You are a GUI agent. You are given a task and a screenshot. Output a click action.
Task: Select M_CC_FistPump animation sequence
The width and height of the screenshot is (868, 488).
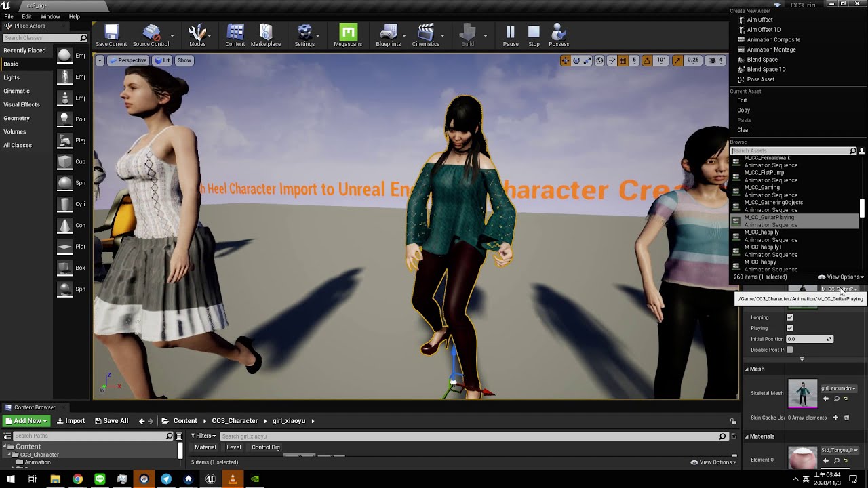pyautogui.click(x=794, y=176)
